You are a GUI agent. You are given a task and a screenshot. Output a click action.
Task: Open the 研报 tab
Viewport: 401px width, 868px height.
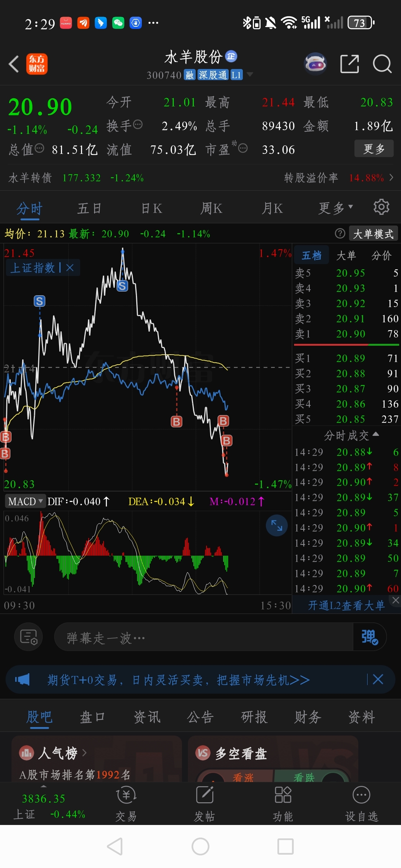(254, 717)
